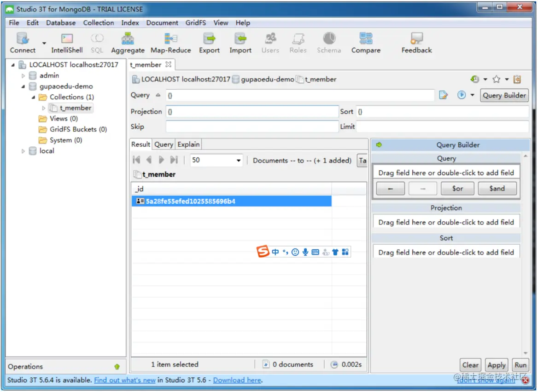
Task: Open the Schema explorer
Action: pyautogui.click(x=329, y=42)
